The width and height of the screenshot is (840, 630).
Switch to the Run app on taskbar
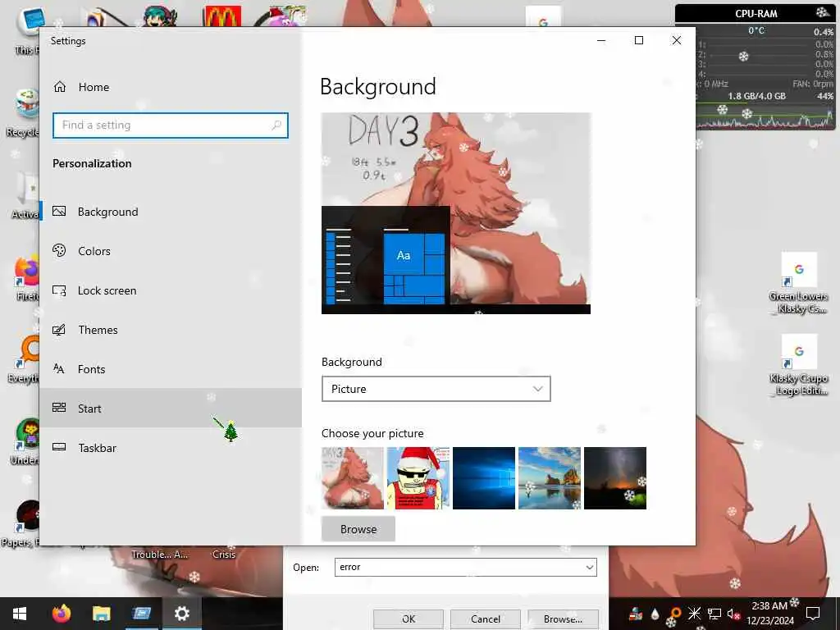[x=141, y=614]
